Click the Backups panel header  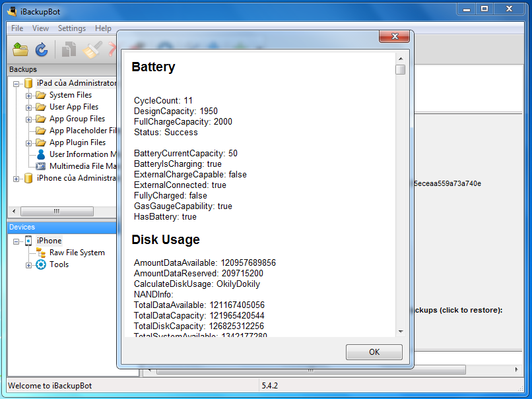(62, 69)
